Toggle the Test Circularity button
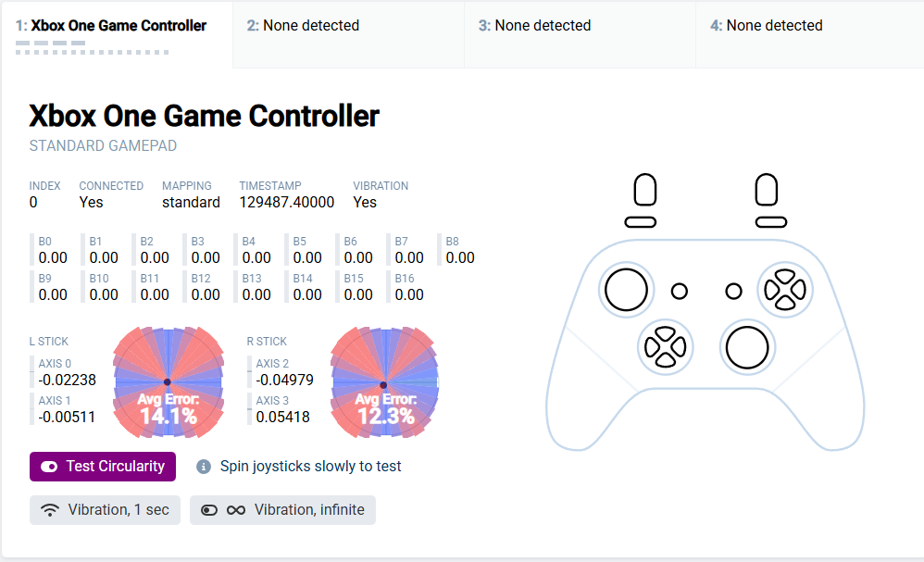 click(103, 467)
